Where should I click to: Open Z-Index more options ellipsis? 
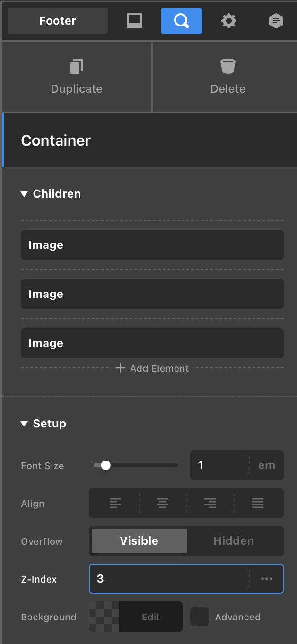coord(267,579)
